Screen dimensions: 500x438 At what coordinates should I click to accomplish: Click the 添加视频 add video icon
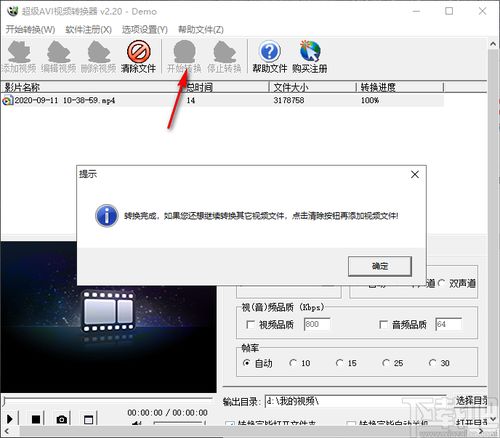click(x=19, y=56)
